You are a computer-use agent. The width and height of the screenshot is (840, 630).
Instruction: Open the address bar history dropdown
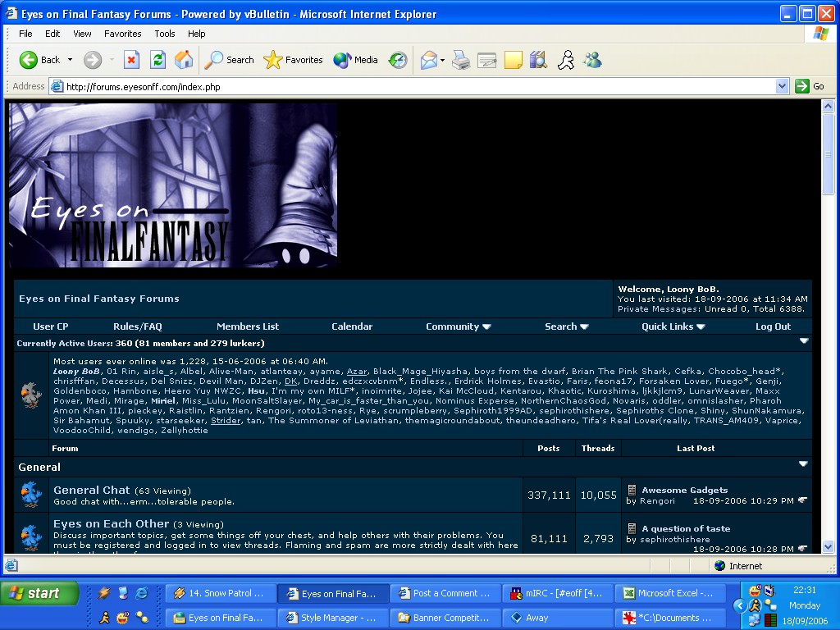pyautogui.click(x=782, y=86)
